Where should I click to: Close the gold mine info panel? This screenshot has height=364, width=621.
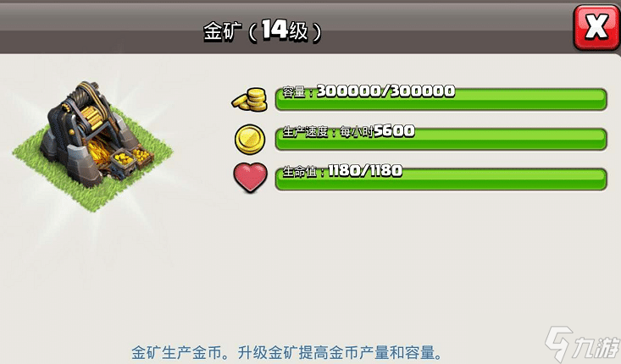pos(596,27)
